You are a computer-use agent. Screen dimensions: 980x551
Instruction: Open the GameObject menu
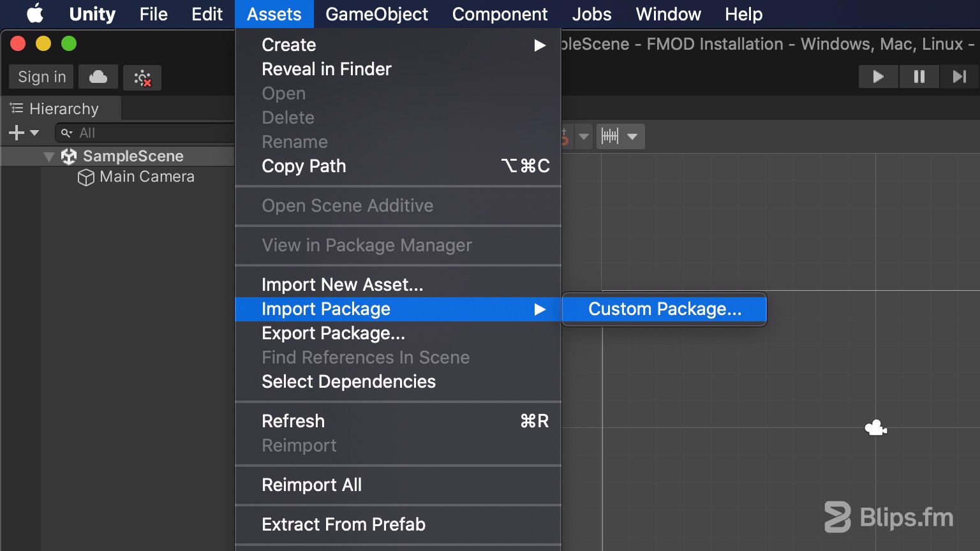pos(377,14)
